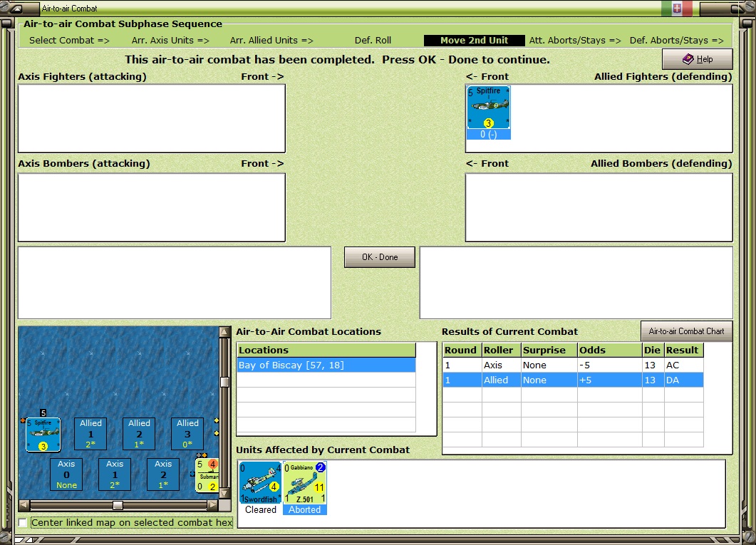
Task: Click the Allied 2 marker on the map
Action: [x=139, y=434]
